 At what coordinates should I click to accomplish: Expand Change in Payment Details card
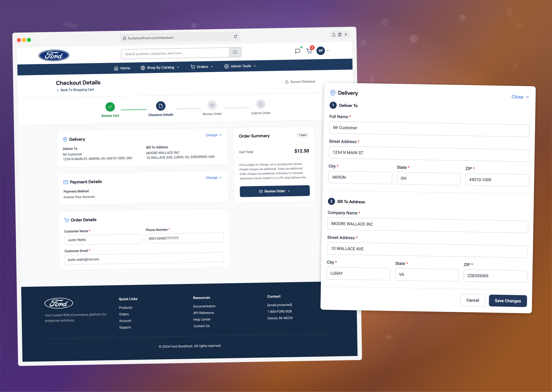pyautogui.click(x=213, y=177)
